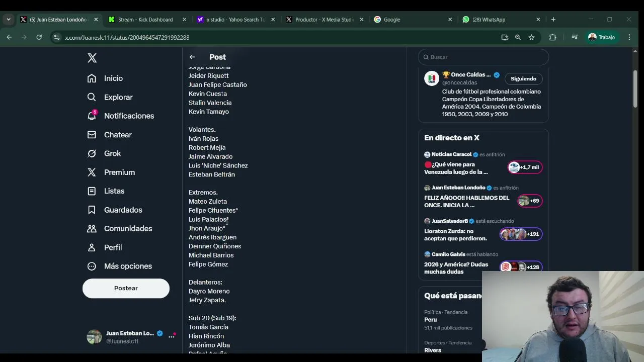Close the Juan Esteban Londoño tab
This screenshot has width=644, height=362.
(96, 20)
